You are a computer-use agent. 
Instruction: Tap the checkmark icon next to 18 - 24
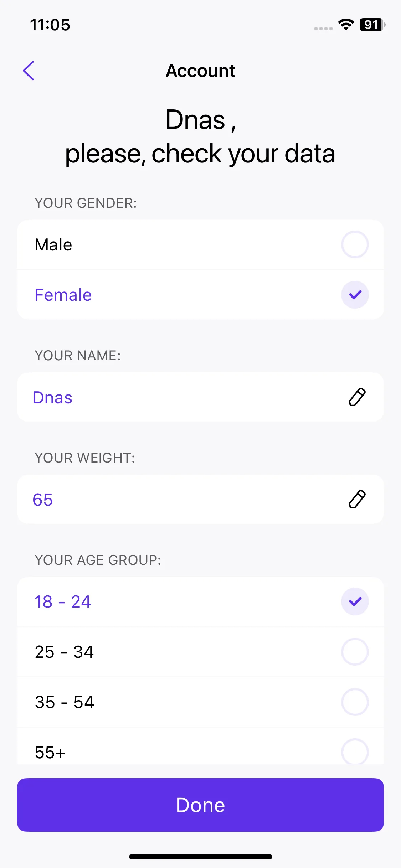(x=355, y=601)
